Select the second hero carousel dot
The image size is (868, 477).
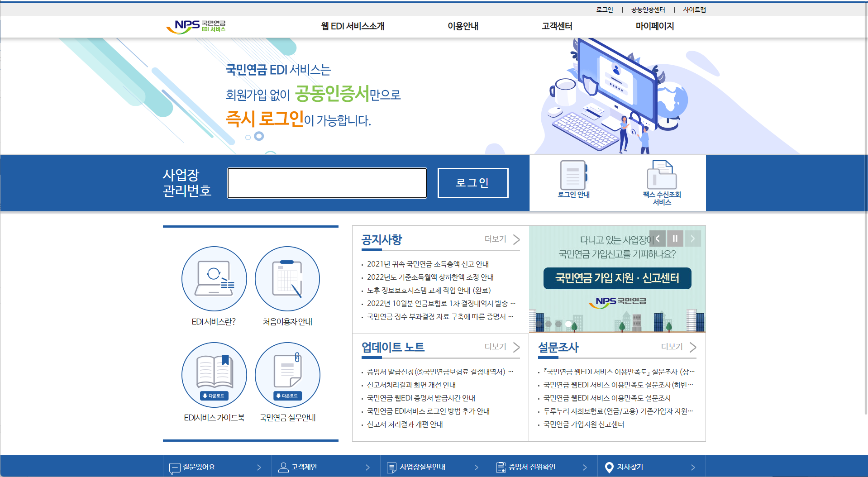tap(259, 136)
